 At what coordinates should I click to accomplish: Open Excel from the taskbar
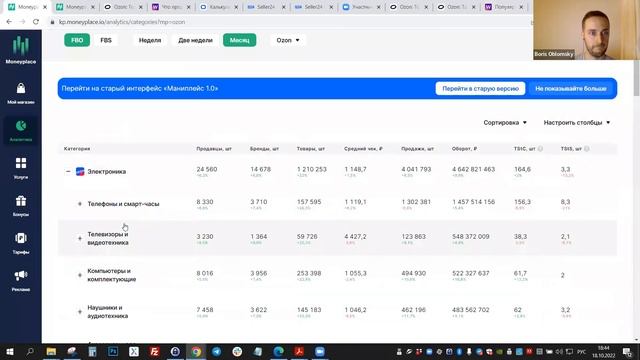click(133, 351)
